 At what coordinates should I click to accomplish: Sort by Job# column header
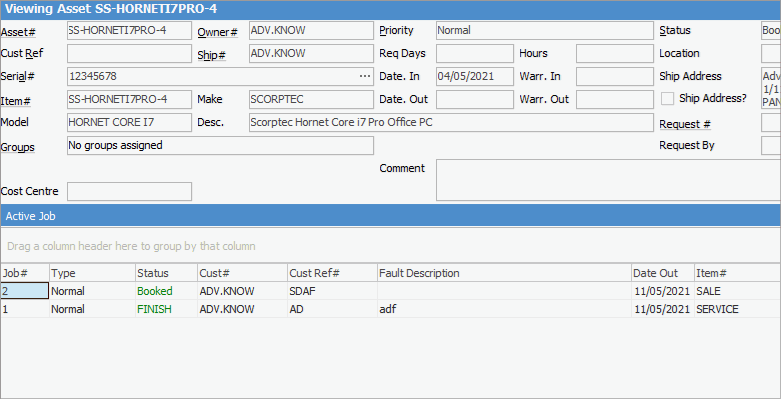(25, 273)
